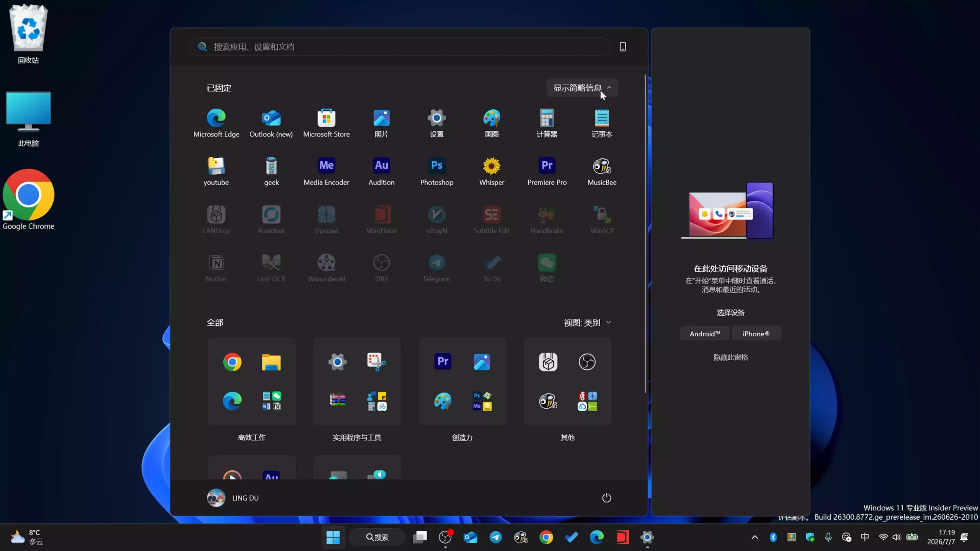The height and width of the screenshot is (551, 980).
Task: Launch Adobe Audition
Action: [381, 171]
